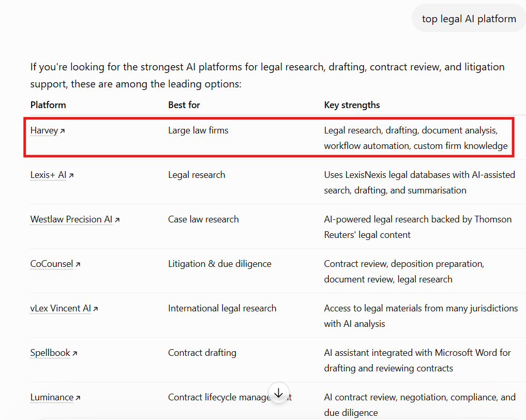The width and height of the screenshot is (526, 420).
Task: Click the 'Platform' column header
Action: (48, 105)
